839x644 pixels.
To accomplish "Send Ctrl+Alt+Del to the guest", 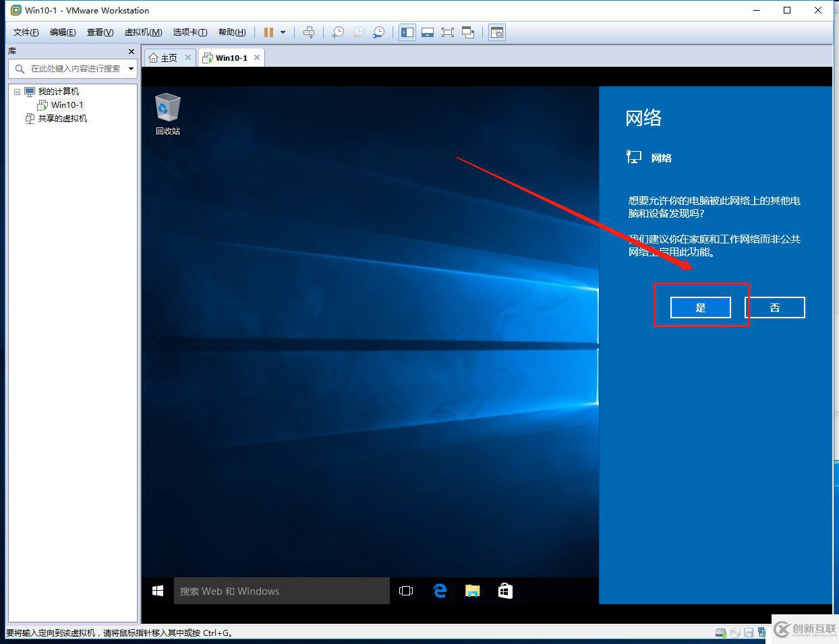I will [x=309, y=32].
